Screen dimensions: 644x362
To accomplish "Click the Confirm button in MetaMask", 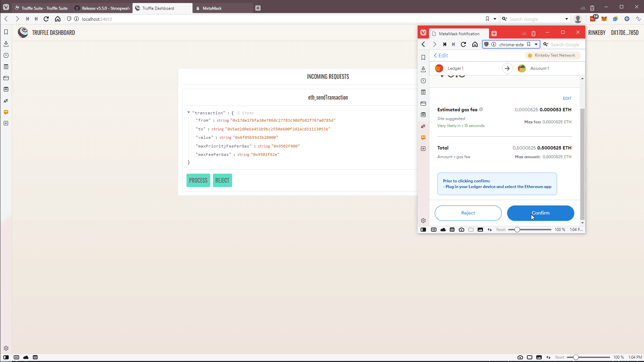I will (x=540, y=213).
